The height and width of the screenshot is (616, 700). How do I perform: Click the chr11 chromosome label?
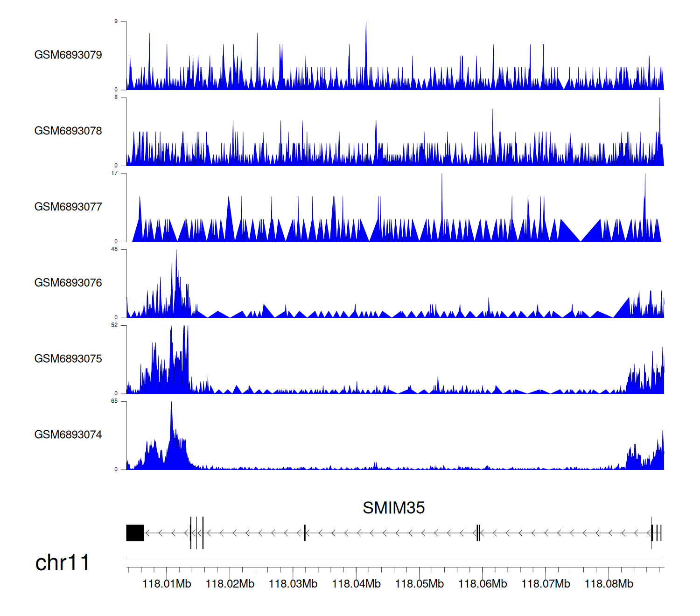point(62,563)
